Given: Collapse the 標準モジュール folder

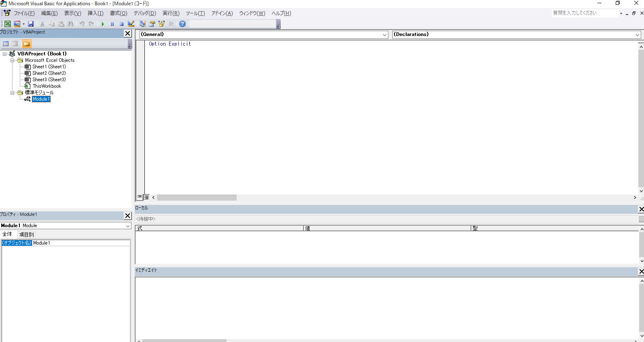Looking at the screenshot, I should tap(13, 93).
